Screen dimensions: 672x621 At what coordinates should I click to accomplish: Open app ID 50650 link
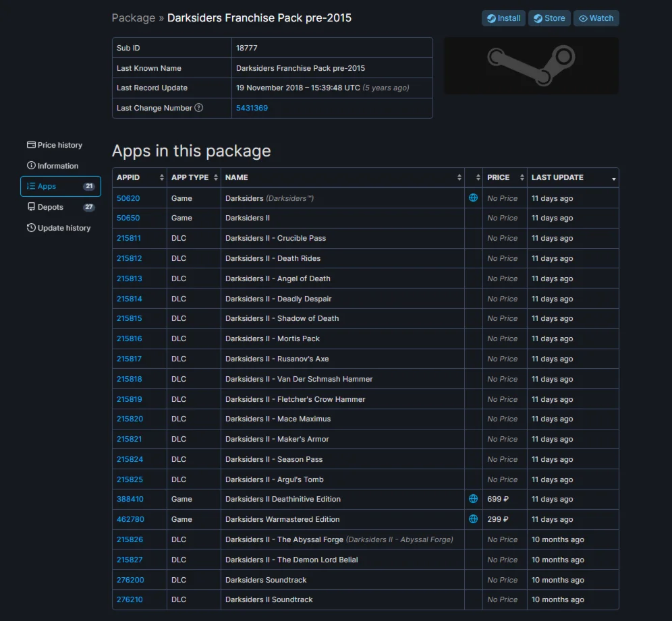(x=128, y=218)
